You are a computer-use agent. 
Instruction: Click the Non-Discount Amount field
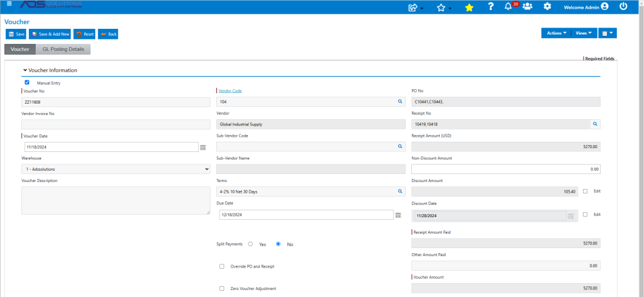click(x=506, y=169)
